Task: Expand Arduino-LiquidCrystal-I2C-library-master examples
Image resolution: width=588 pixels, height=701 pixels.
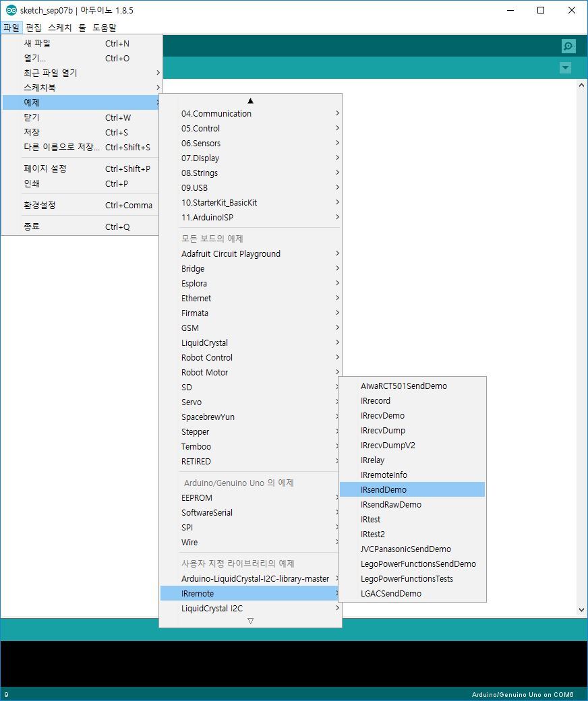Action: [x=249, y=578]
